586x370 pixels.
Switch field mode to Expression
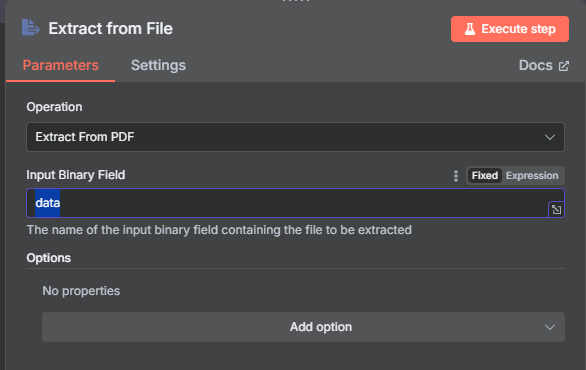532,176
